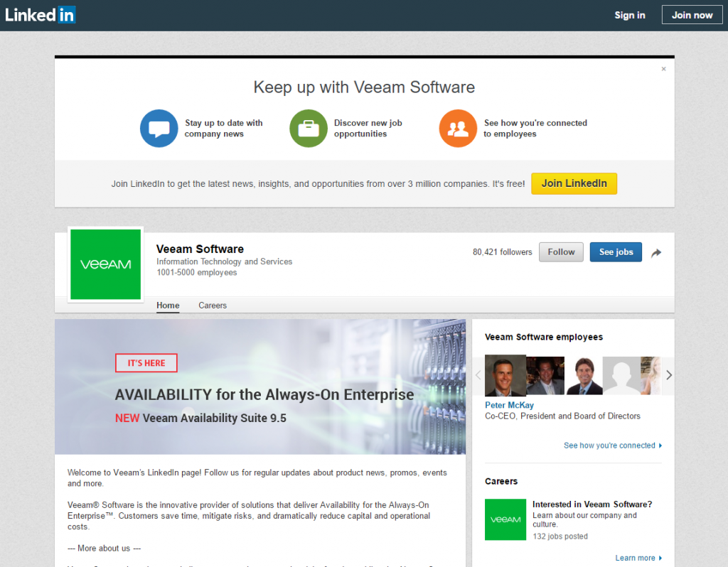This screenshot has width=728, height=567.
Task: Click the Keep up with Veeam Software heading
Action: (x=364, y=87)
